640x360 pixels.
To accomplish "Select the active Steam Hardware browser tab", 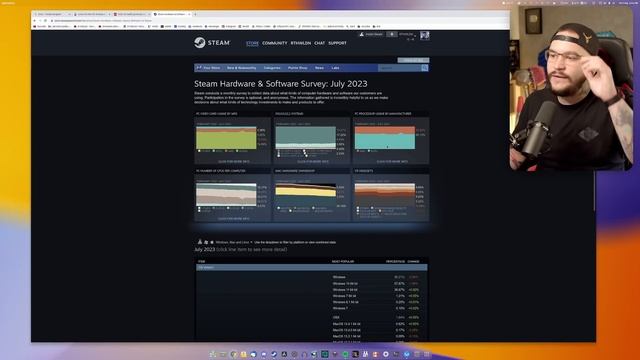I will tap(172, 14).
